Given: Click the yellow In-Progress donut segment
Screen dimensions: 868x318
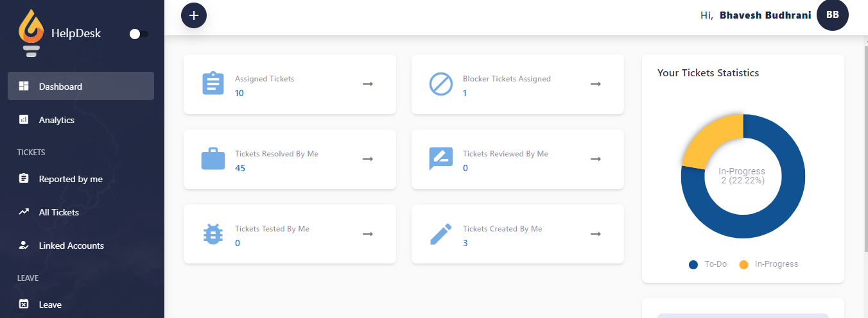Looking at the screenshot, I should click(x=710, y=140).
